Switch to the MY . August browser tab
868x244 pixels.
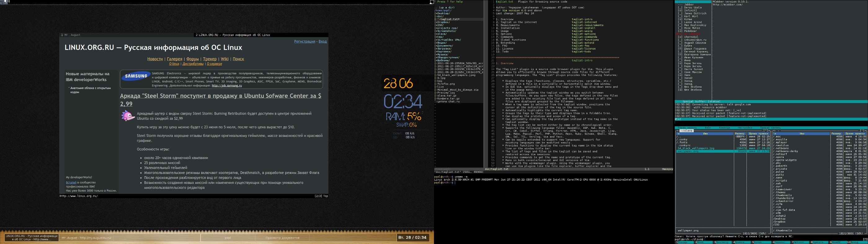127,35
